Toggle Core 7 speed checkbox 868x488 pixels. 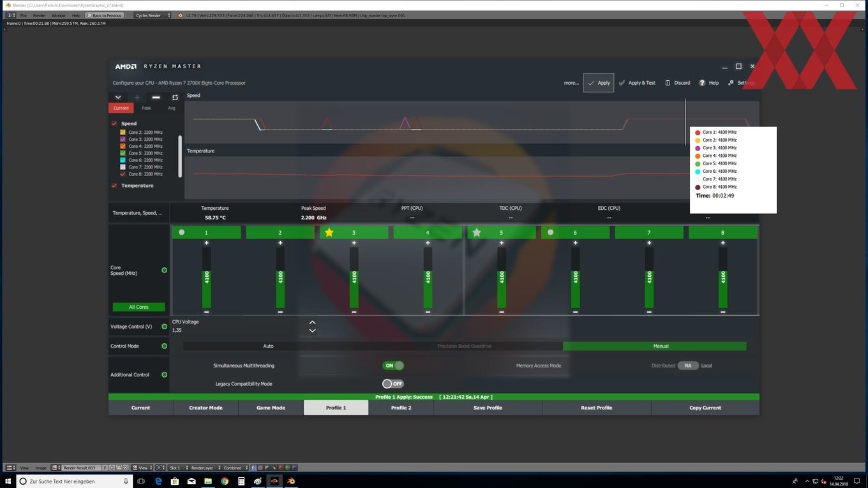coord(123,167)
